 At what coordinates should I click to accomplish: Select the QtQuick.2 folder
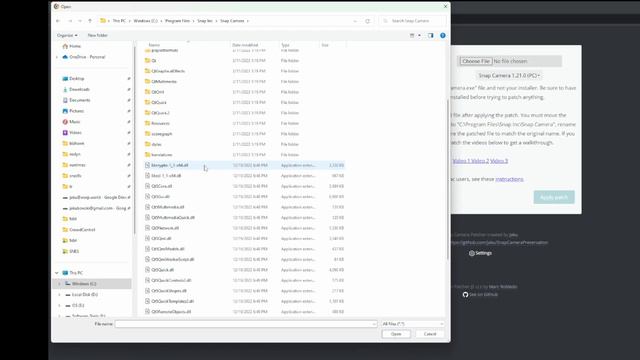(x=160, y=113)
